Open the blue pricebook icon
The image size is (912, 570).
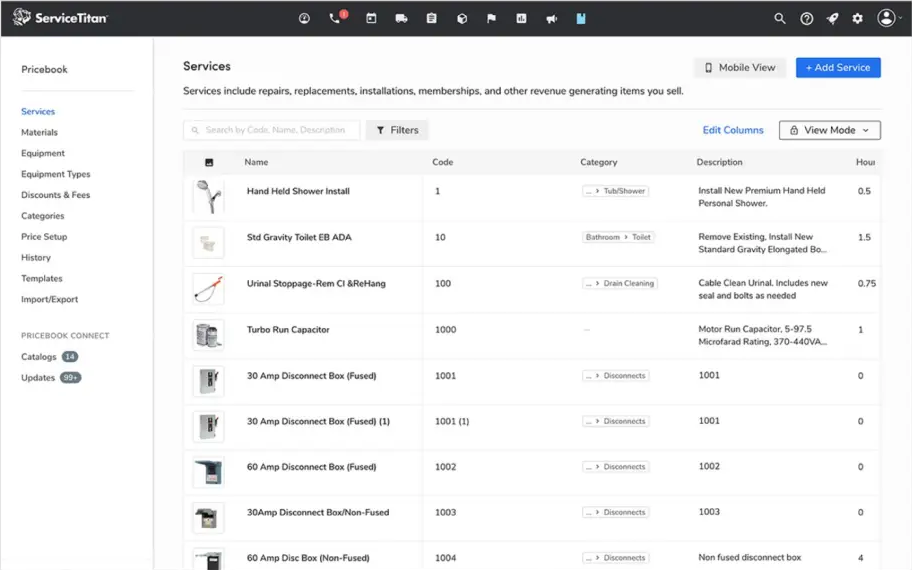581,19
